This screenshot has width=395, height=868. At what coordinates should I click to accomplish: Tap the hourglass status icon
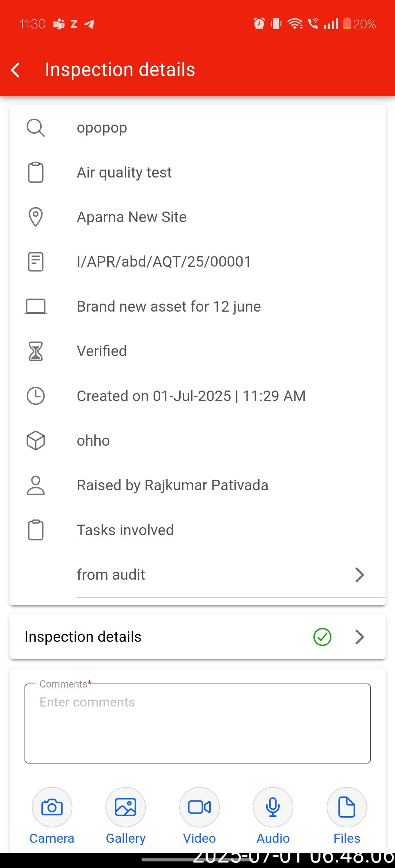coord(35,351)
